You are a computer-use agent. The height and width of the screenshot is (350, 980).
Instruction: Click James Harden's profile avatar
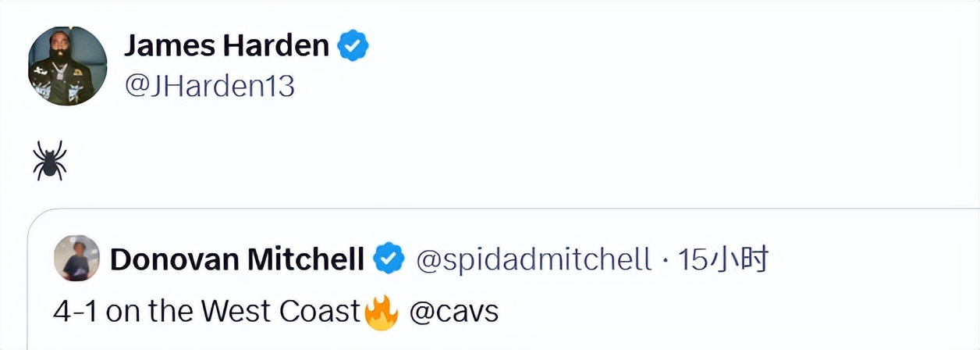67,66
